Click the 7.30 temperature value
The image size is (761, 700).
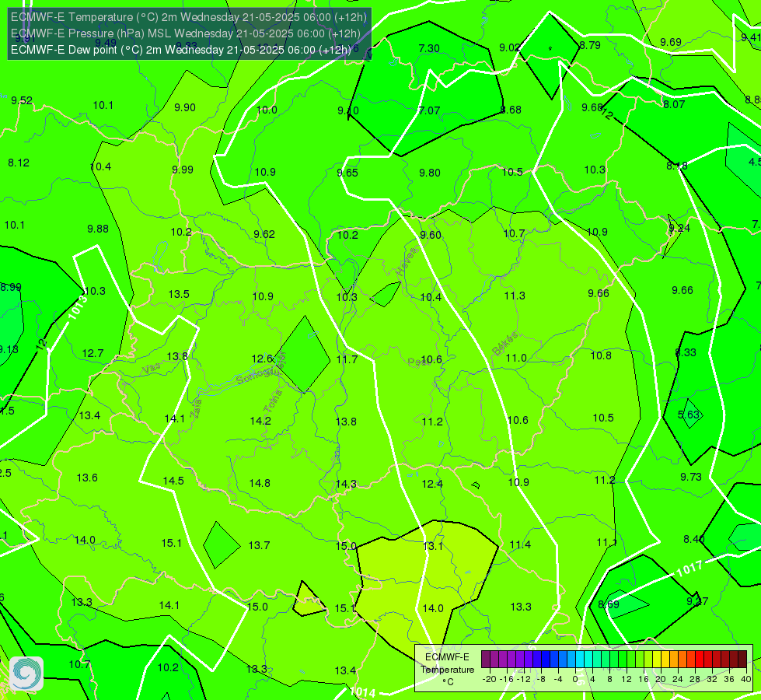coord(429,48)
